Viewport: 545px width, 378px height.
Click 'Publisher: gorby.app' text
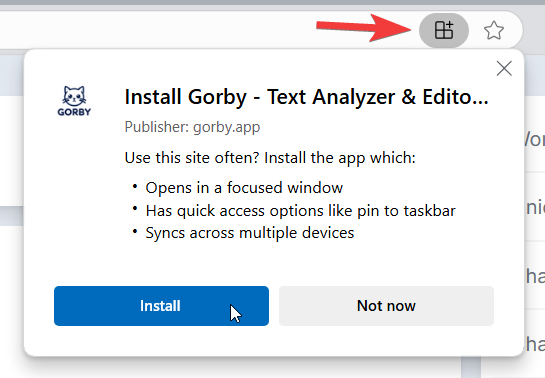tap(192, 127)
